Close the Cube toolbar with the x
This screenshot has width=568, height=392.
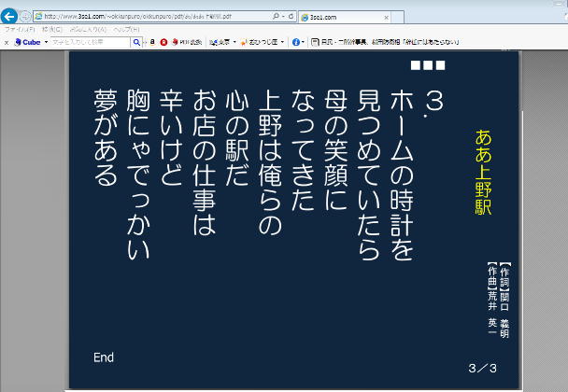click(x=7, y=42)
